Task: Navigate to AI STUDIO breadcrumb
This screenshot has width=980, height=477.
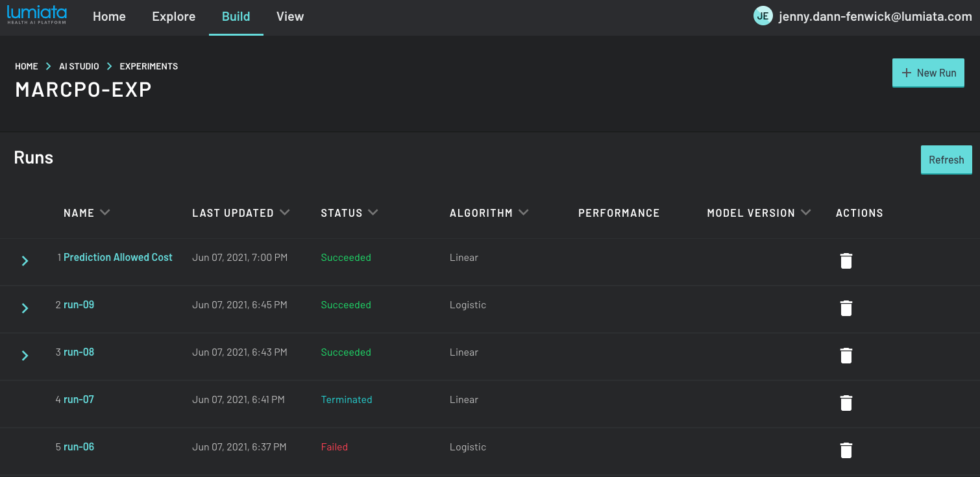Action: click(x=79, y=66)
